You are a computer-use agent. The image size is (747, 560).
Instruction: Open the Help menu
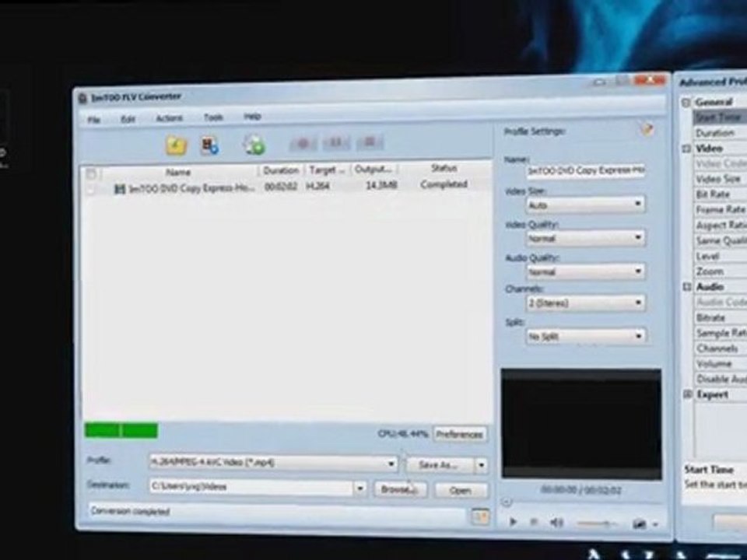pos(252,116)
